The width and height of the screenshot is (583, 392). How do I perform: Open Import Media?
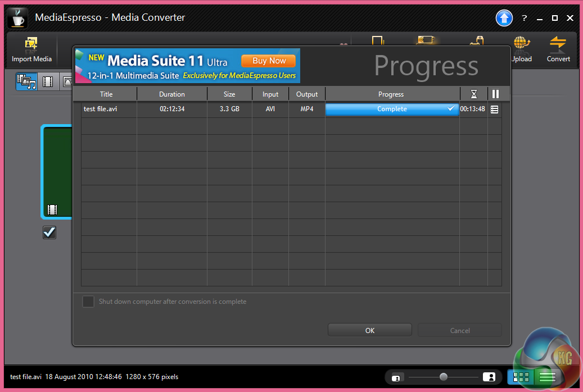click(x=31, y=50)
